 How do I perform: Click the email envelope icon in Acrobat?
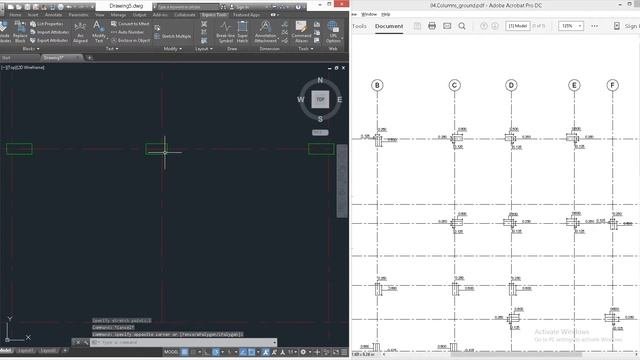point(447,26)
